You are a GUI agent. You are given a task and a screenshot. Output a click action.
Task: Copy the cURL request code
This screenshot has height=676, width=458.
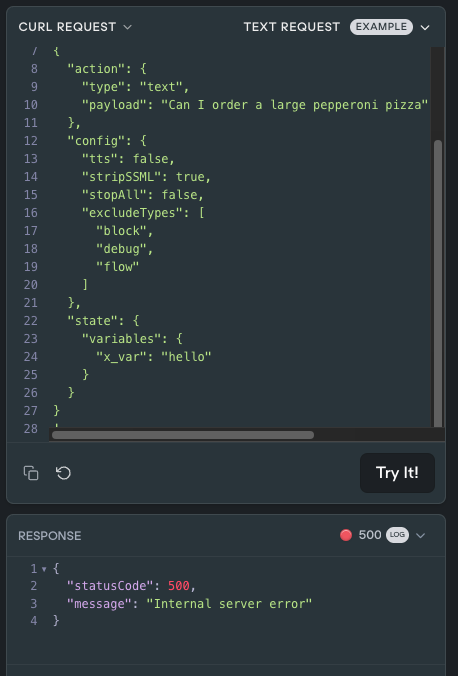(31, 473)
